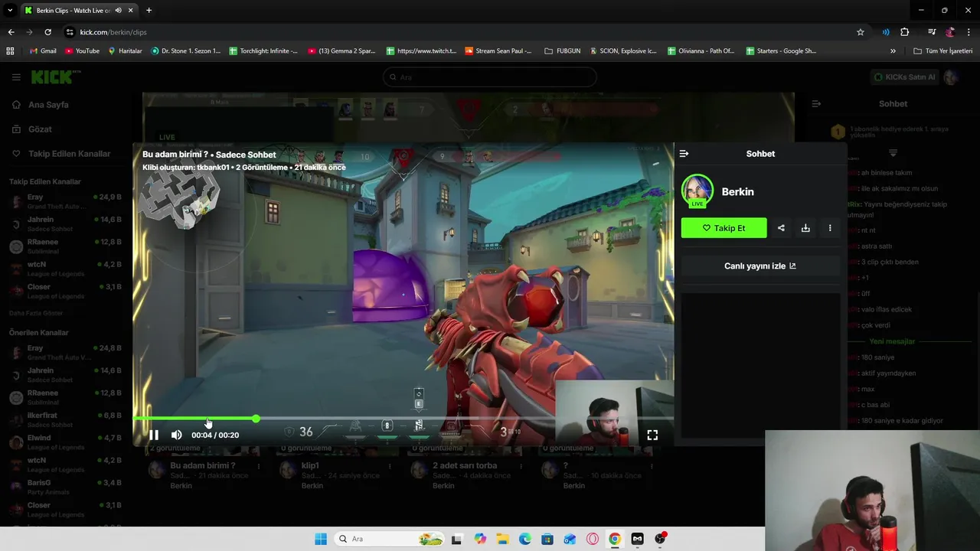
Task: Open Microsoft Store from taskbar
Action: pos(547,539)
